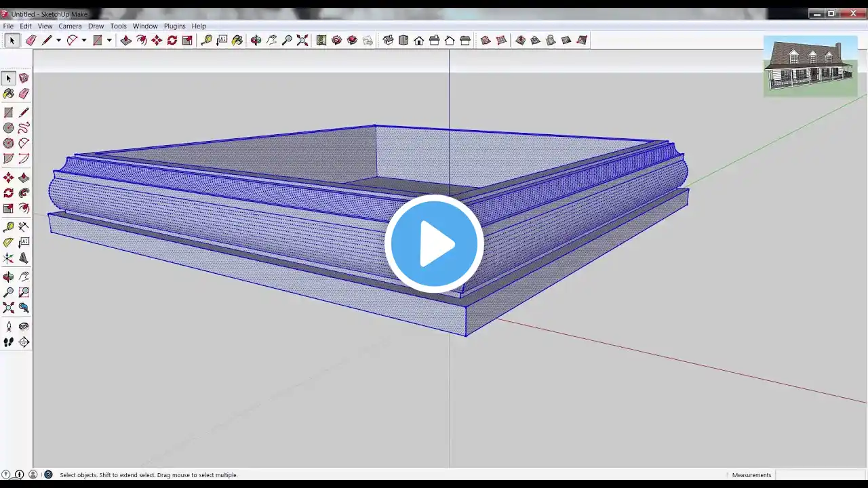Switch to Top view
Image resolution: width=868 pixels, height=488 pixels.
pyautogui.click(x=403, y=41)
